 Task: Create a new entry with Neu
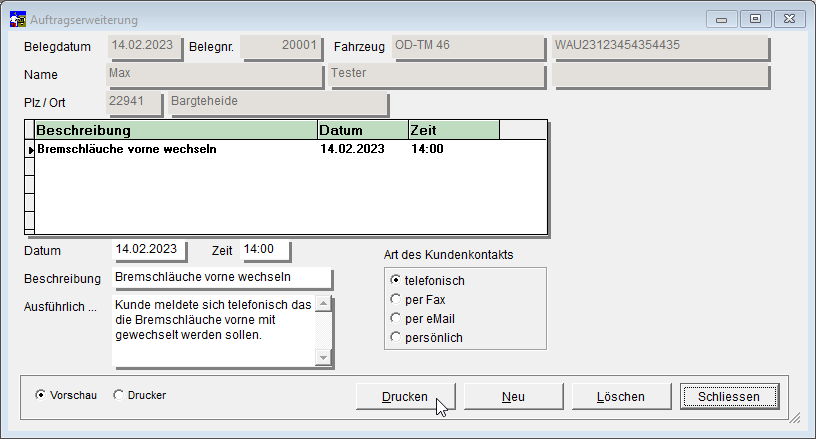513,396
